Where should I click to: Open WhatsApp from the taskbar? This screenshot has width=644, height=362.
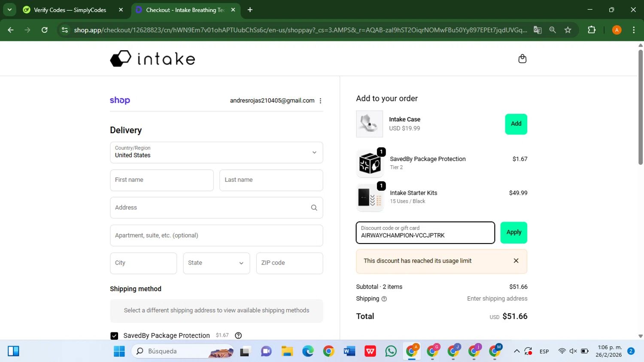pyautogui.click(x=391, y=351)
